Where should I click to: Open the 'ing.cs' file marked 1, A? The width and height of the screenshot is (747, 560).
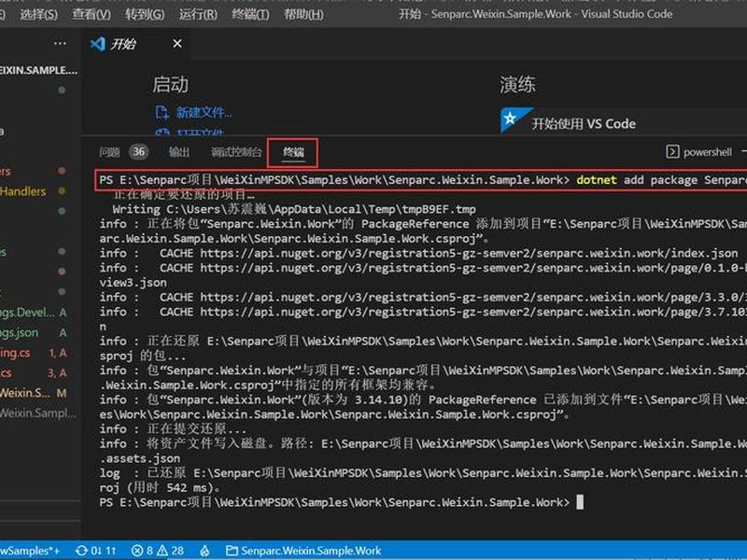pyautogui.click(x=15, y=353)
